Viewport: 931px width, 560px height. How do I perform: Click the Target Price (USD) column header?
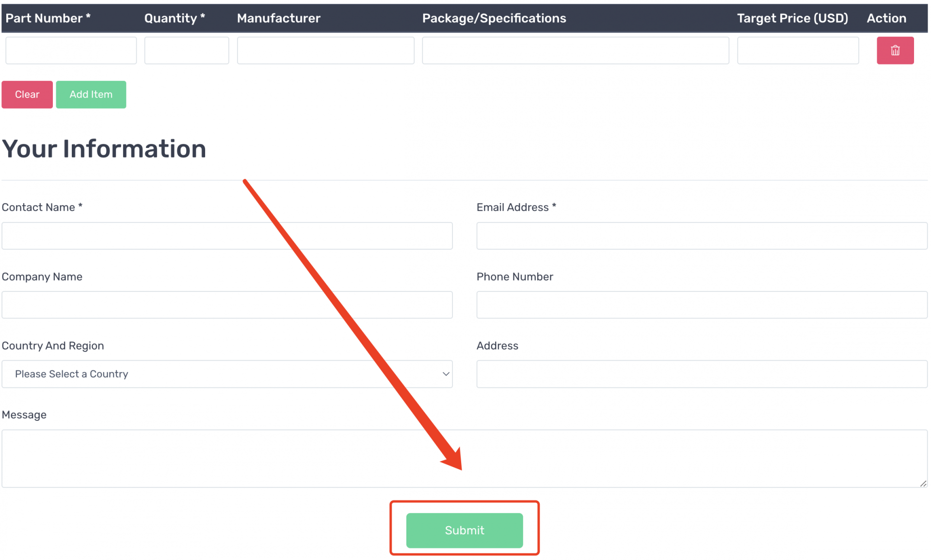pyautogui.click(x=792, y=18)
